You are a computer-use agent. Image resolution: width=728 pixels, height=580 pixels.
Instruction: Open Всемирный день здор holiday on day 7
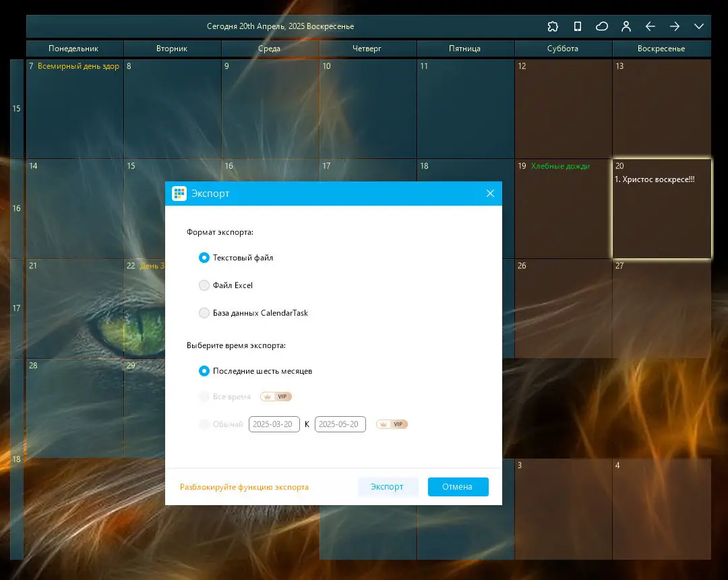point(78,66)
